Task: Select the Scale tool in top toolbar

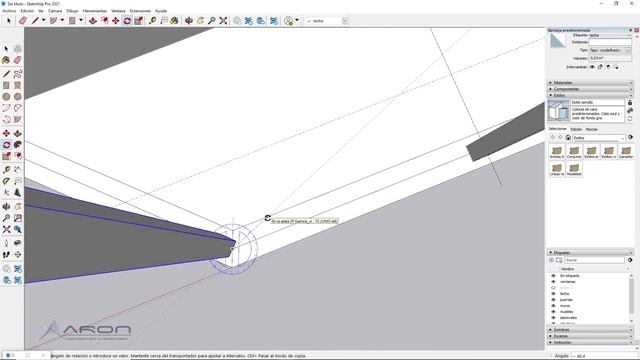Action: [x=139, y=20]
